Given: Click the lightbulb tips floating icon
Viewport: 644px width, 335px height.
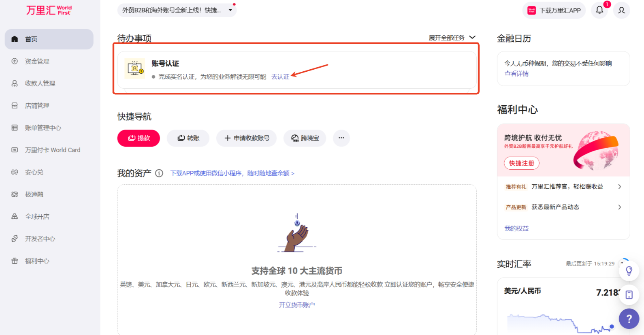Looking at the screenshot, I should pyautogui.click(x=629, y=271).
